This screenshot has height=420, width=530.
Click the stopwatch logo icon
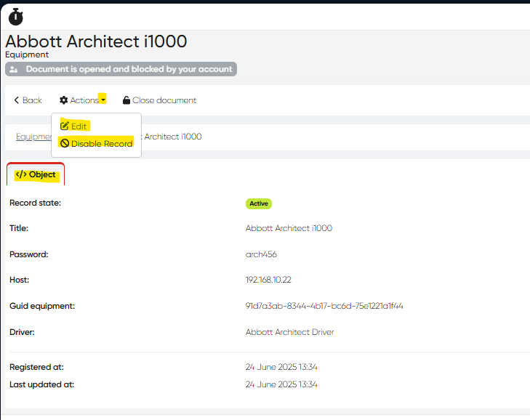pyautogui.click(x=16, y=16)
